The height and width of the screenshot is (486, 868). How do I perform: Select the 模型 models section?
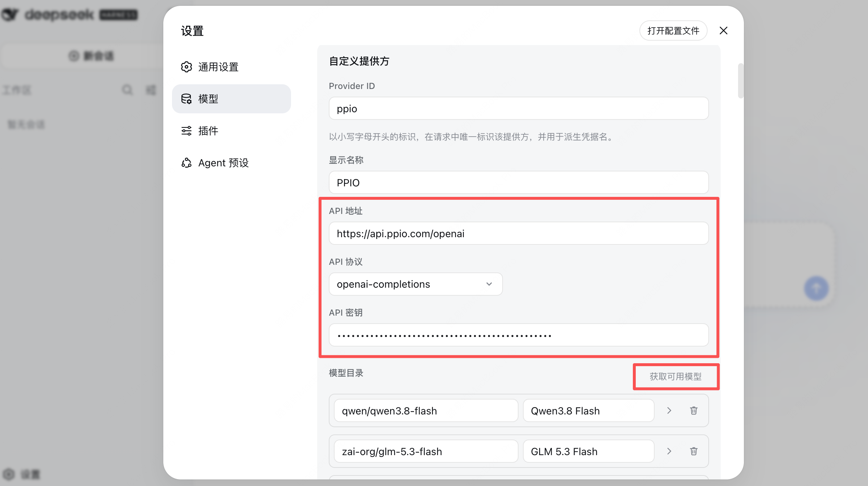click(231, 99)
